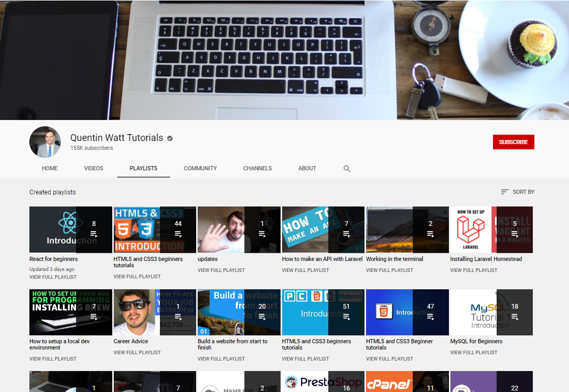
Task: Open the PrestaShop playlist thumbnail
Action: [323, 382]
